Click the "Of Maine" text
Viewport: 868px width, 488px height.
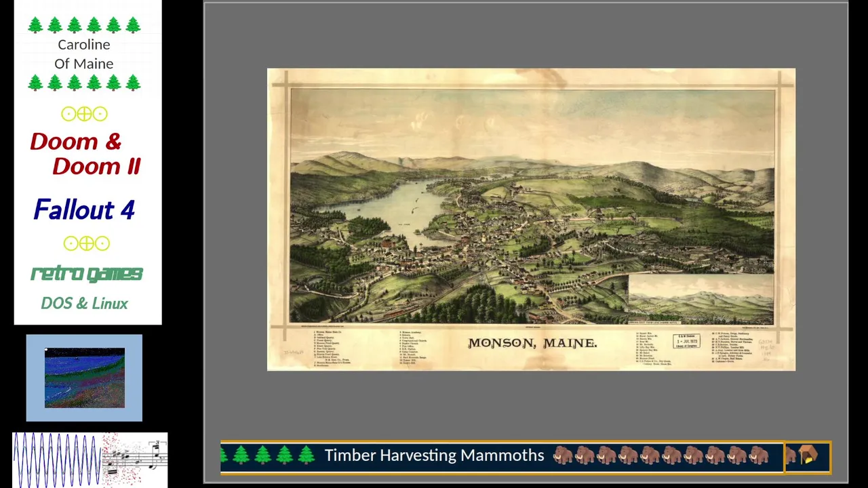[84, 63]
